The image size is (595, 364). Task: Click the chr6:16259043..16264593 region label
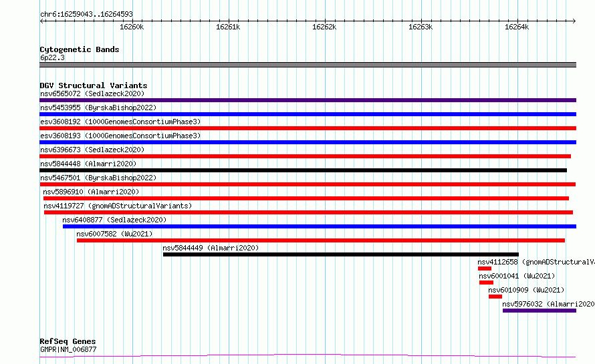pyautogui.click(x=86, y=14)
